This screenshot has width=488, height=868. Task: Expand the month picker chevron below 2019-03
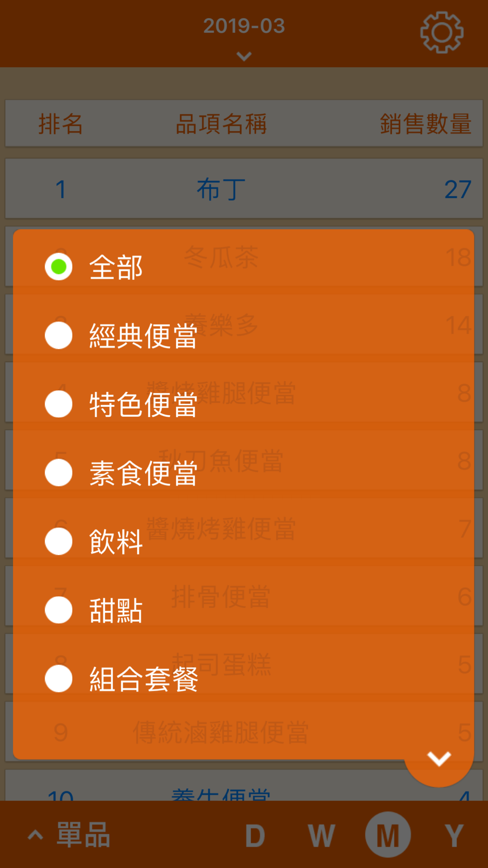244,56
